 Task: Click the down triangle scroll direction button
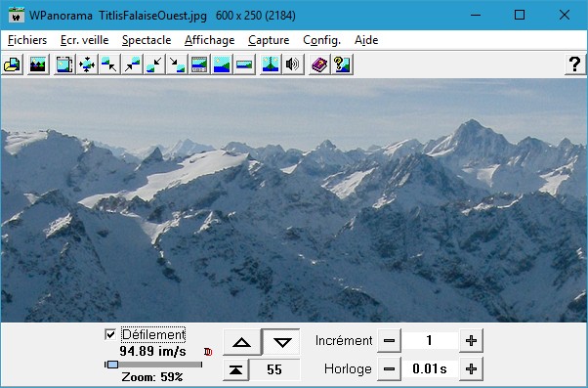281,342
